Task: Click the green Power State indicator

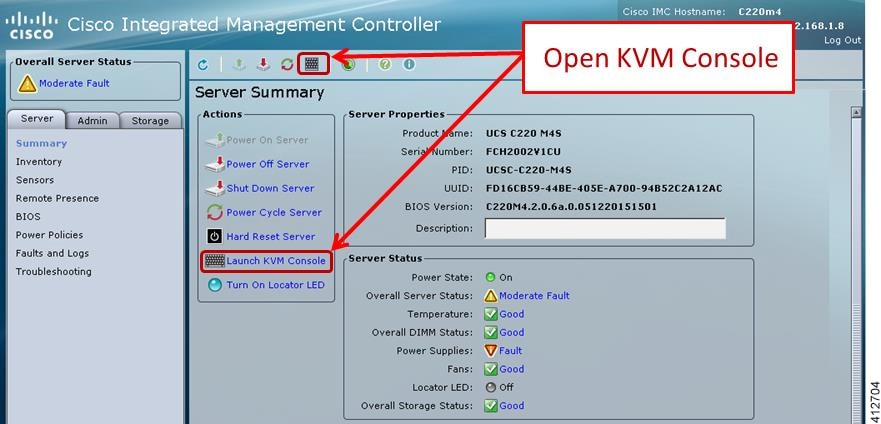Action: point(491,277)
